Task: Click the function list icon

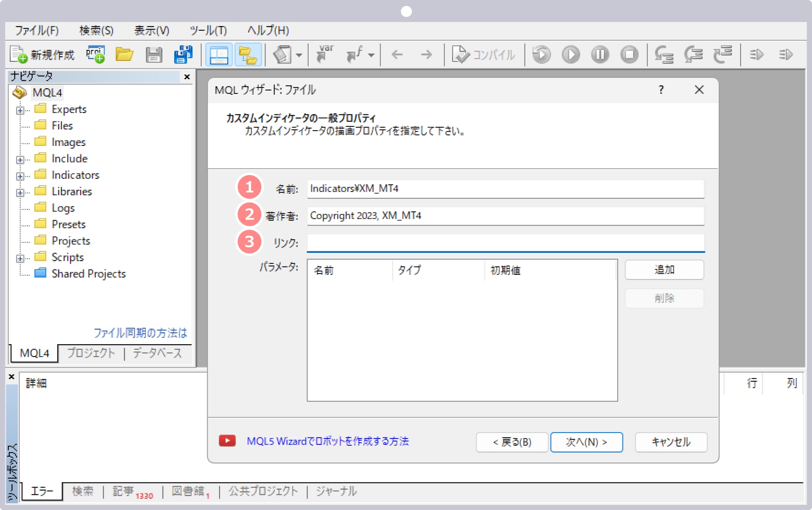Action: 354,55
